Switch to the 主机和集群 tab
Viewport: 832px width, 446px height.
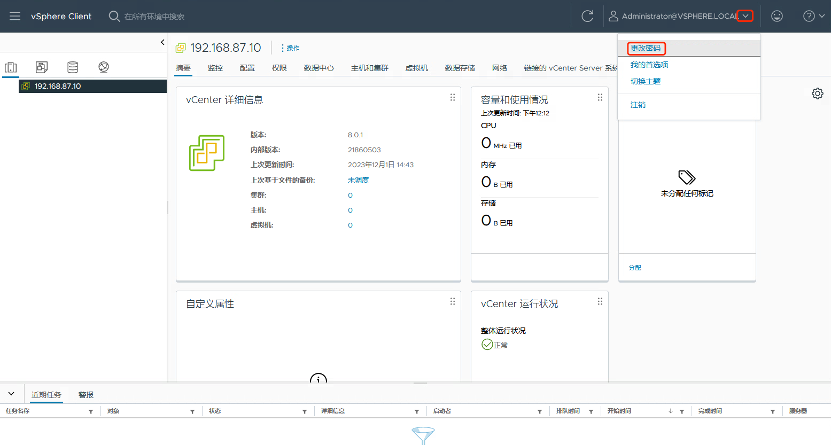[369, 68]
